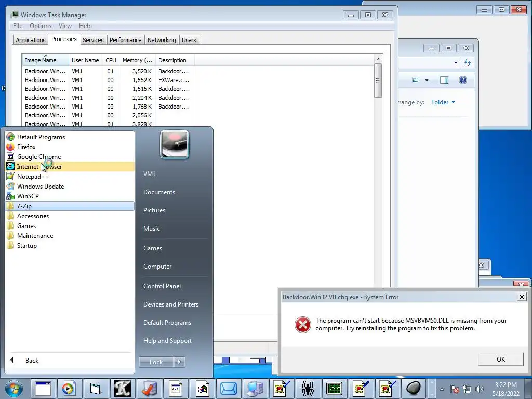
Task: Open the change view dropdown arrow in Explorer
Action: [x=427, y=80]
